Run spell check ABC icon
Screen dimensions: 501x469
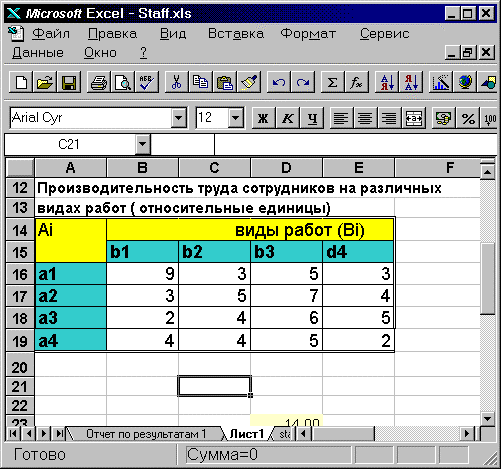tap(147, 82)
